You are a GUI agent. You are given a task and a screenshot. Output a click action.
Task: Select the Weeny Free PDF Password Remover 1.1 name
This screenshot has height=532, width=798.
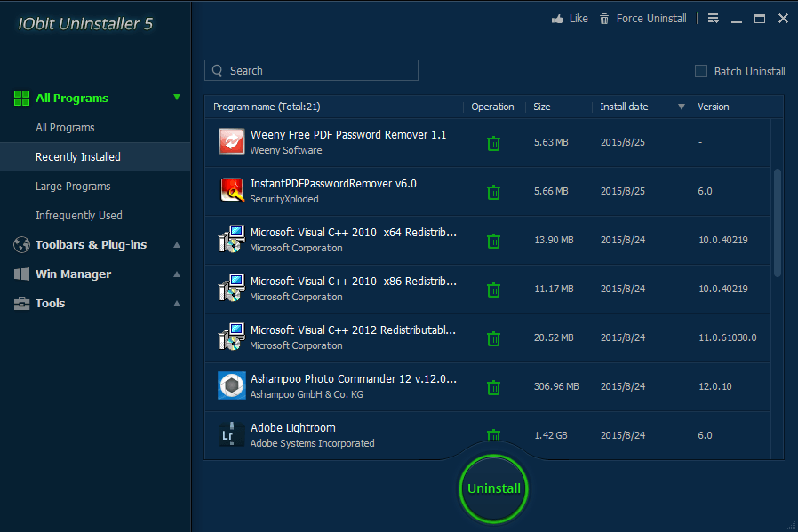[x=348, y=135]
